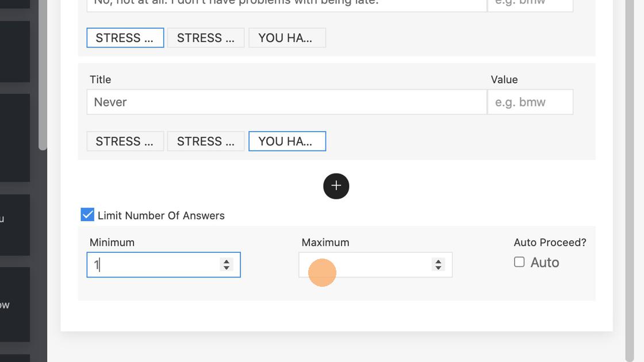
Task: Click highlighted YOU HA... button below Never
Action: pos(287,141)
